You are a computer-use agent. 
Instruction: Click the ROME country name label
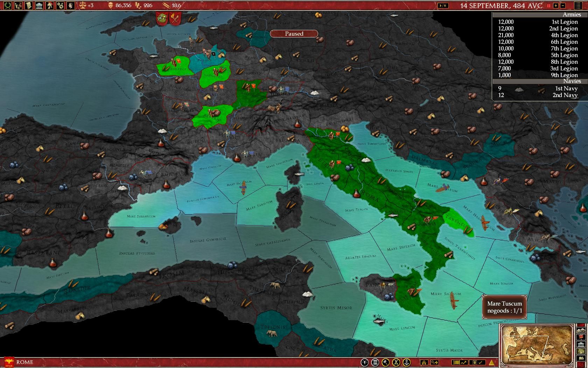(24, 362)
